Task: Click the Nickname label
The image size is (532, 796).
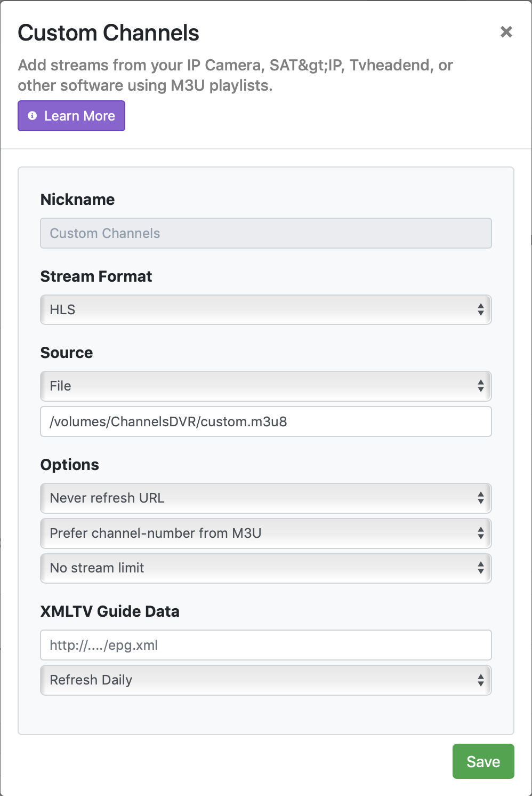Action: click(77, 200)
